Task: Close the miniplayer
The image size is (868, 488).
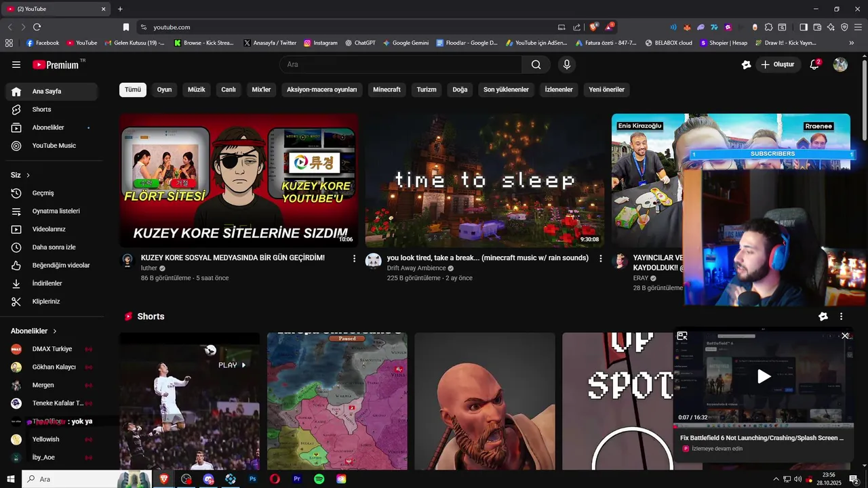Action: click(845, 335)
